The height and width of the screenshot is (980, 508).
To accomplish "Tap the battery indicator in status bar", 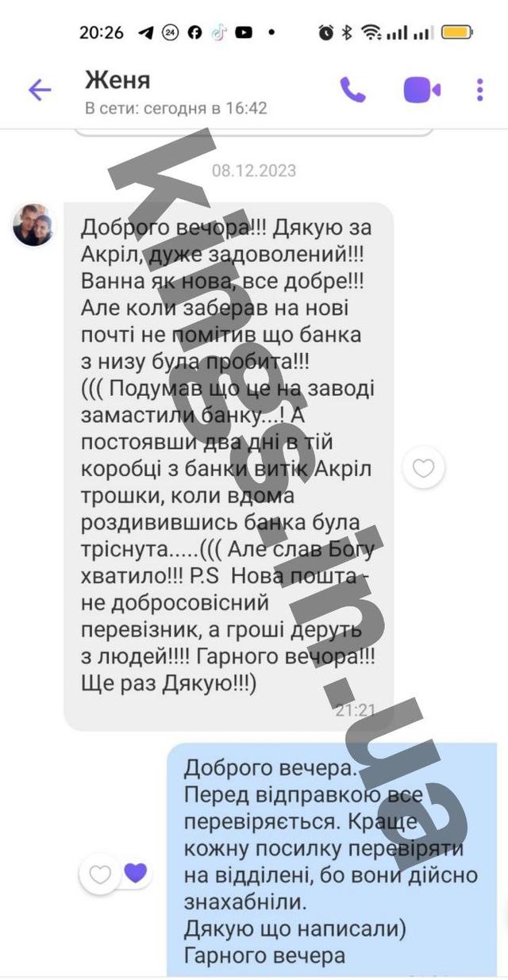I will [x=457, y=33].
